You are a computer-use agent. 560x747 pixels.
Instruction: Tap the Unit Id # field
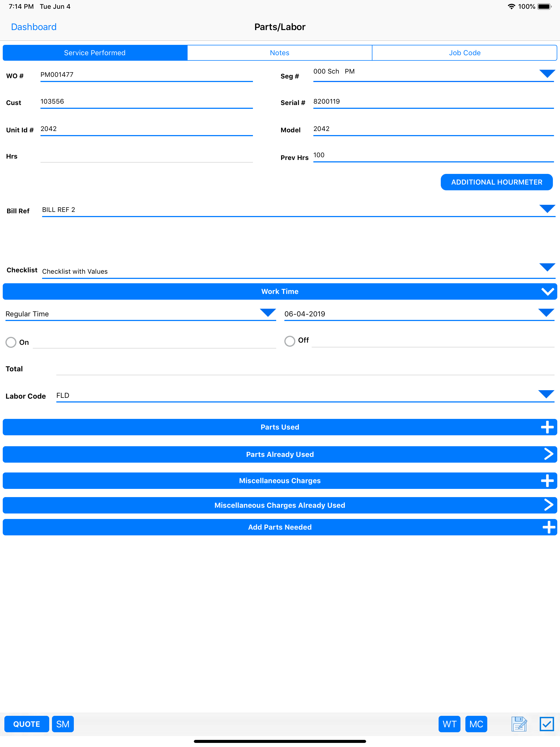tap(147, 129)
